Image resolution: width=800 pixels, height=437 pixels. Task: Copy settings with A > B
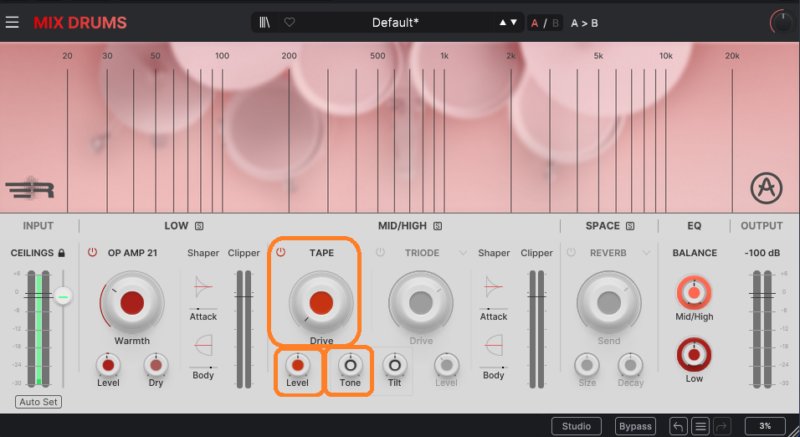click(x=586, y=22)
